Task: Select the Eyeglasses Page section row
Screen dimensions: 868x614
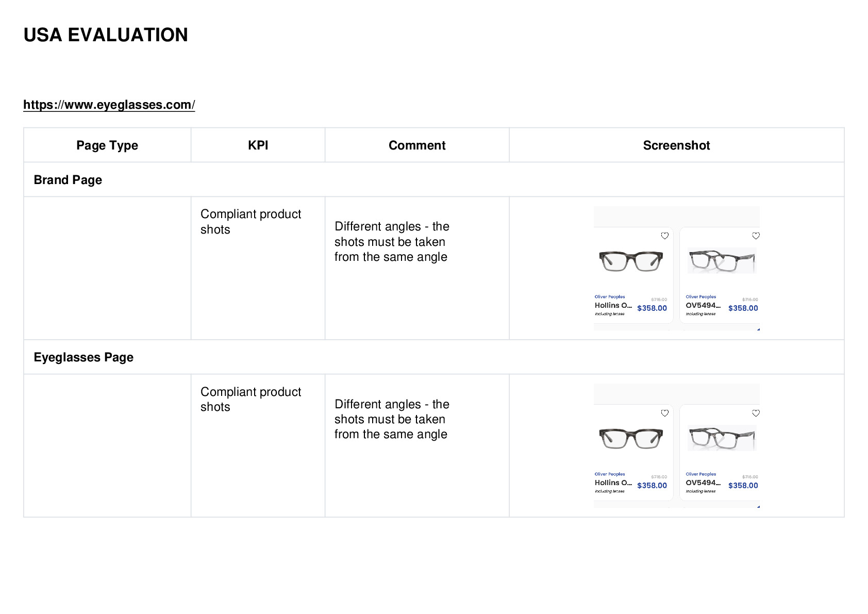Action: [434, 357]
